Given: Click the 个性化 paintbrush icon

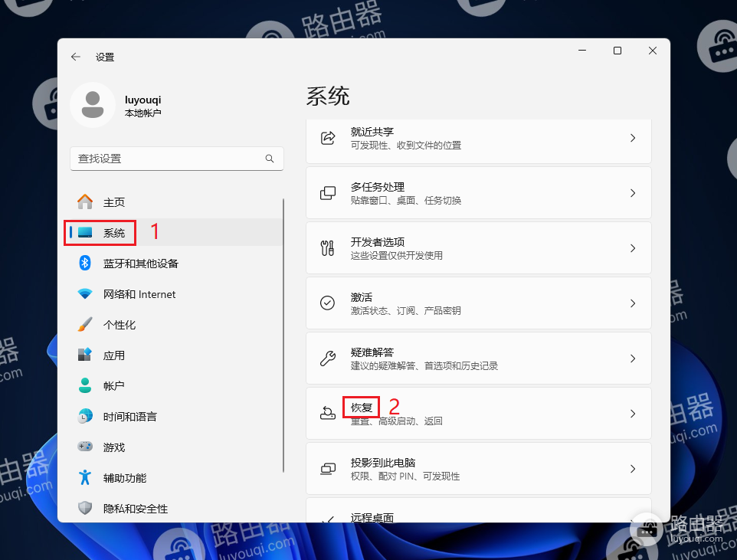Looking at the screenshot, I should (x=85, y=325).
